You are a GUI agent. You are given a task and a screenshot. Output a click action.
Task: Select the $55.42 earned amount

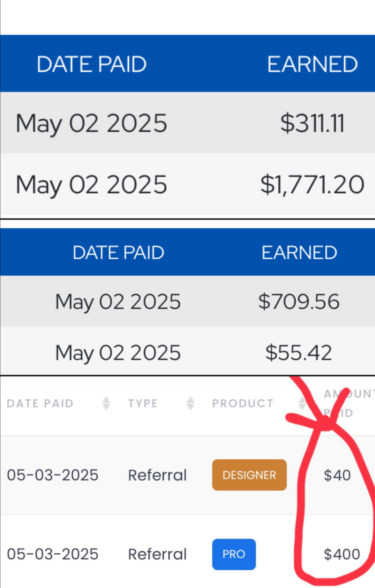pos(299,353)
